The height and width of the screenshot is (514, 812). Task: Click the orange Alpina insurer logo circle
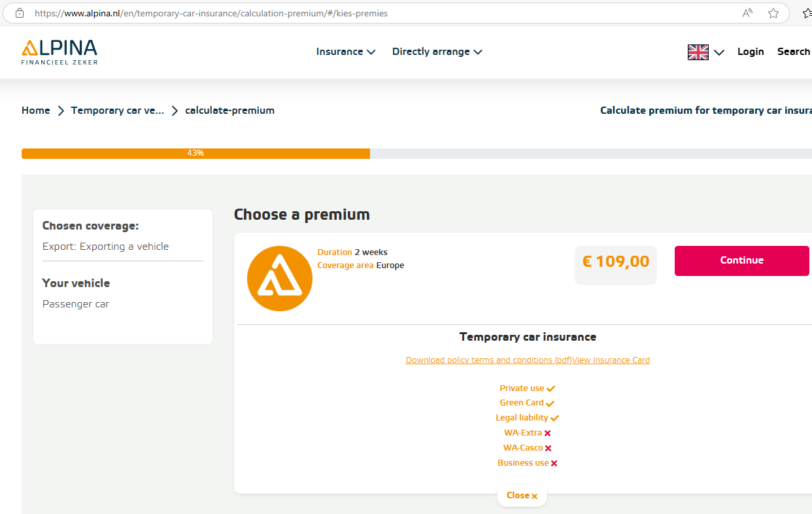(x=280, y=279)
